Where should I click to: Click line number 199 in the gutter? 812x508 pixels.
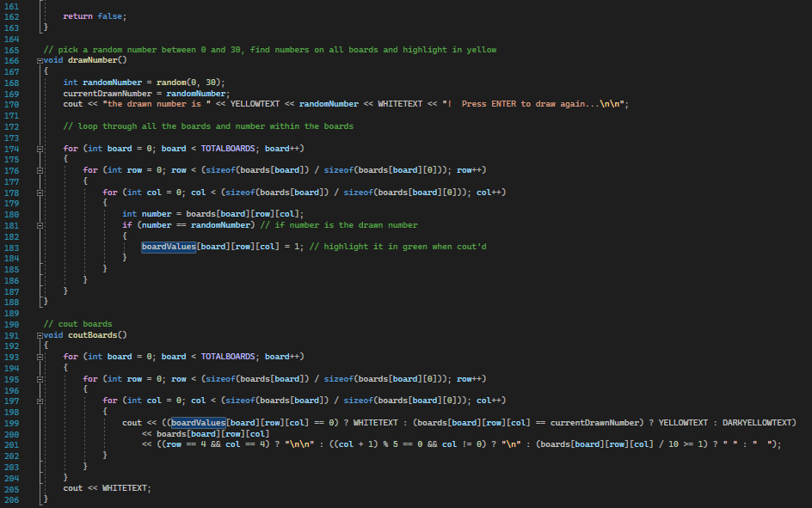click(12, 423)
